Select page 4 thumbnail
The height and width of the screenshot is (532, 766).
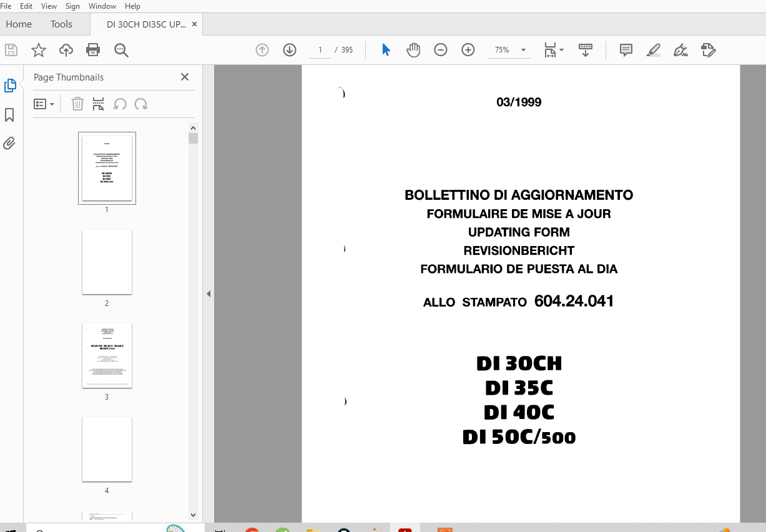(x=107, y=449)
